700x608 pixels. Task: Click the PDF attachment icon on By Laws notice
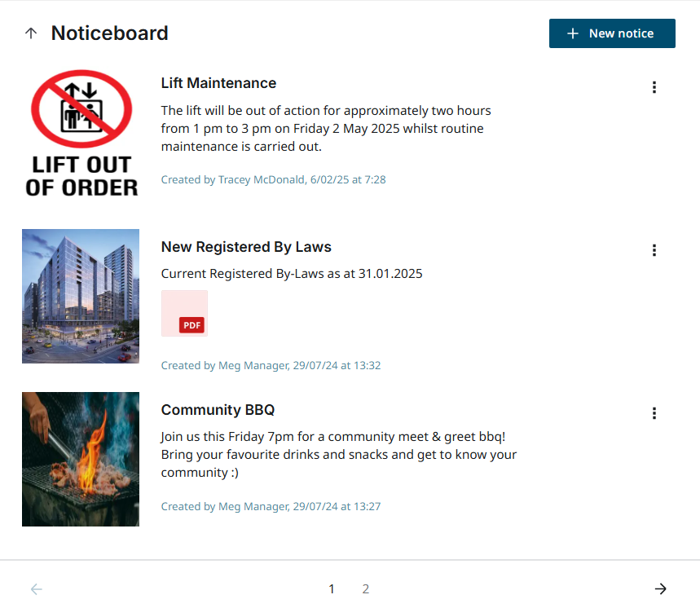point(190,324)
